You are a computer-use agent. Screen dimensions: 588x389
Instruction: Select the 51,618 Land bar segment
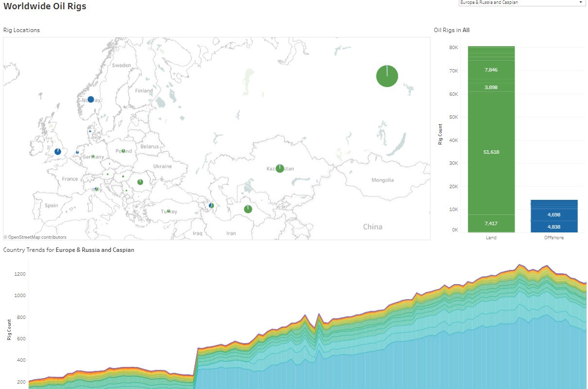click(x=491, y=152)
